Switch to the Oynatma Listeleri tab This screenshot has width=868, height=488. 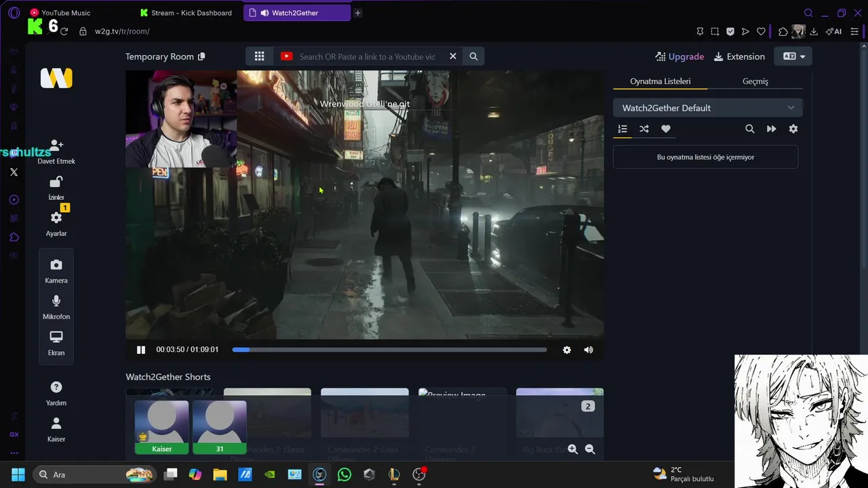tap(660, 81)
